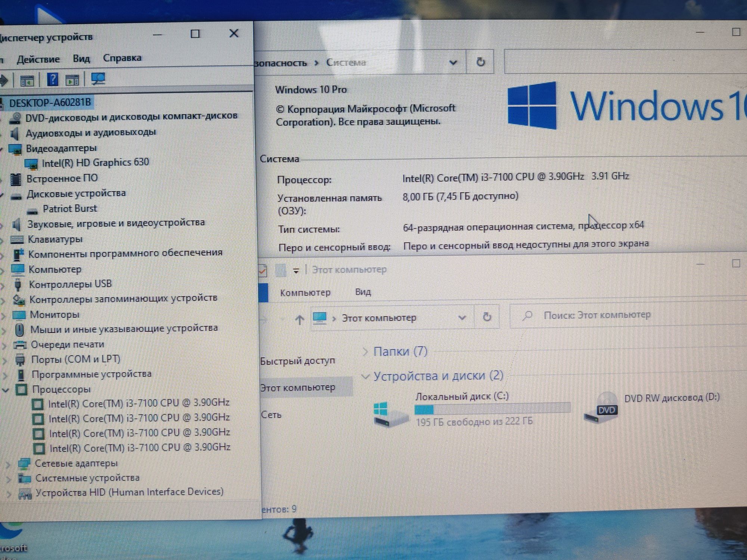Viewport: 747px width, 560px height.
Task: Collapse the Процессоры tree node
Action: pyautogui.click(x=6, y=391)
